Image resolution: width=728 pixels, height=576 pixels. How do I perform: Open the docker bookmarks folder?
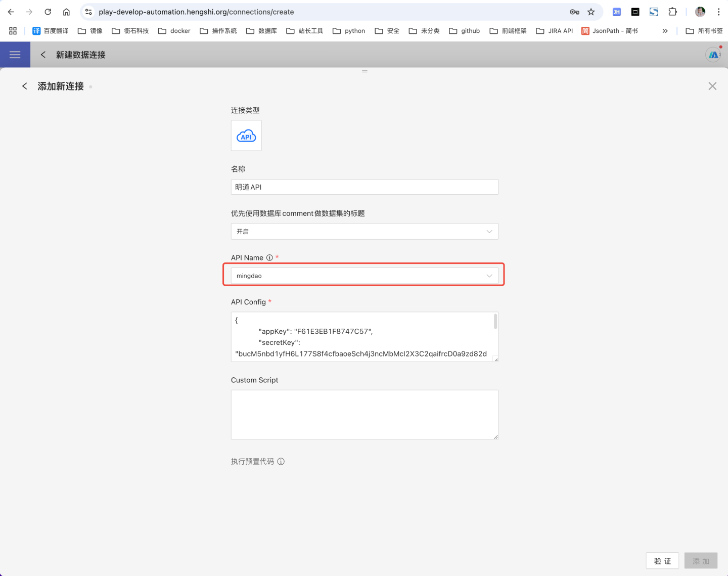tap(174, 31)
